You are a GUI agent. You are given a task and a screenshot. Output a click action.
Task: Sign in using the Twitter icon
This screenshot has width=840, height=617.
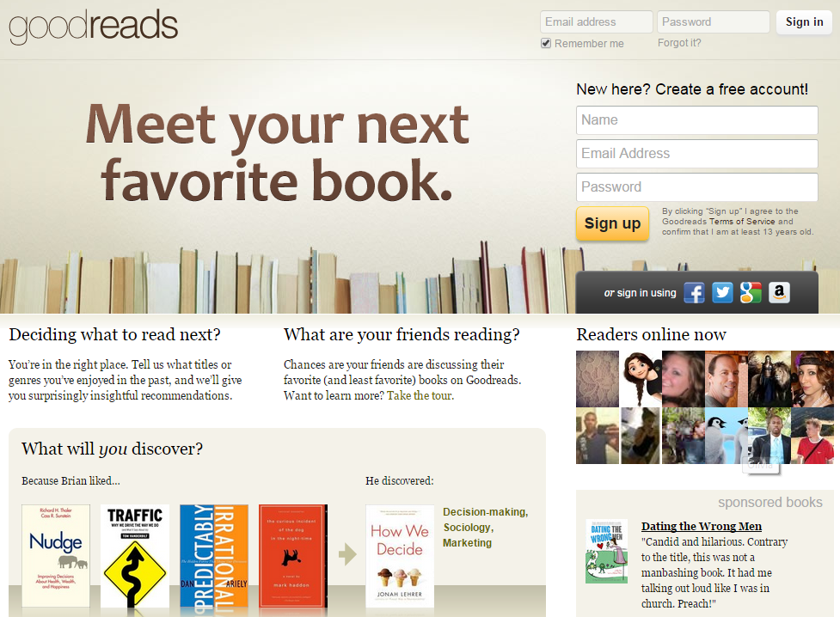point(722,292)
